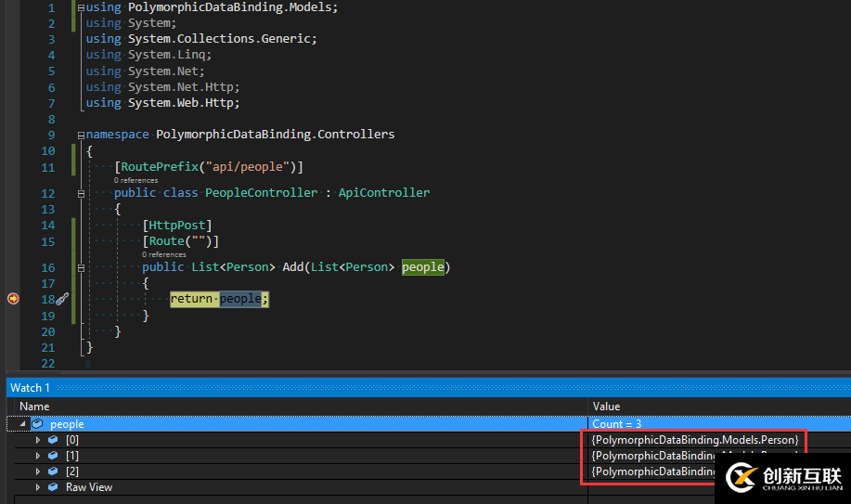Click the Value column header
This screenshot has height=504, width=851.
point(606,407)
